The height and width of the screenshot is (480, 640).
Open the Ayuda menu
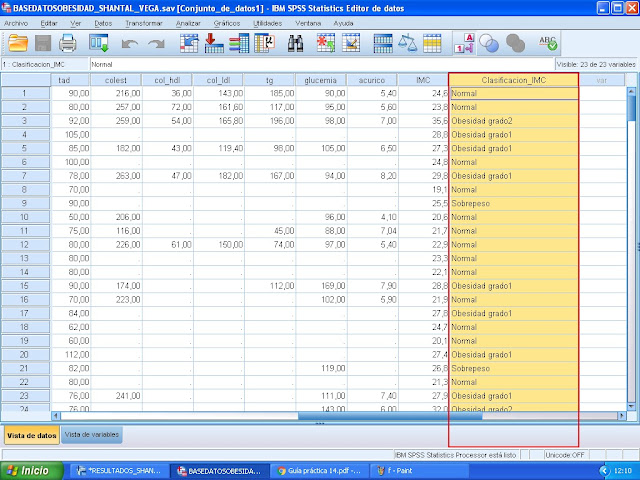coord(343,23)
